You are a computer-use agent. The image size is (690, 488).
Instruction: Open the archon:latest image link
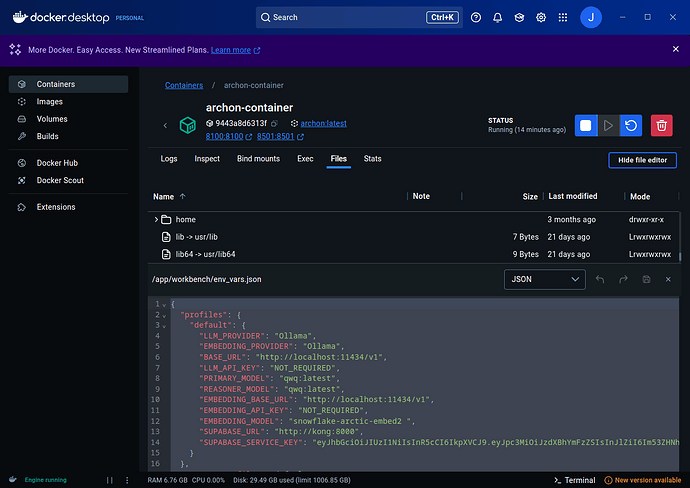click(323, 123)
